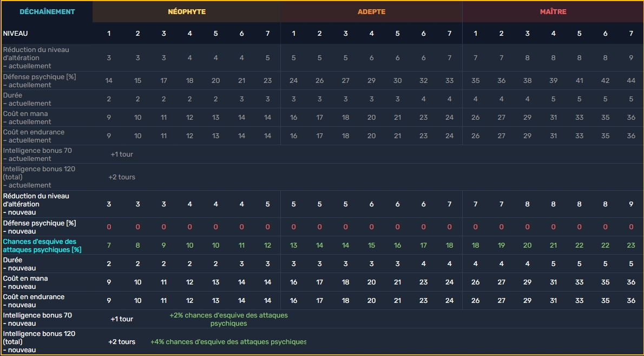Viewport: 644px width, 356px height.
Task: Click green value 16 in Chances d'esquive row
Action: (397, 245)
